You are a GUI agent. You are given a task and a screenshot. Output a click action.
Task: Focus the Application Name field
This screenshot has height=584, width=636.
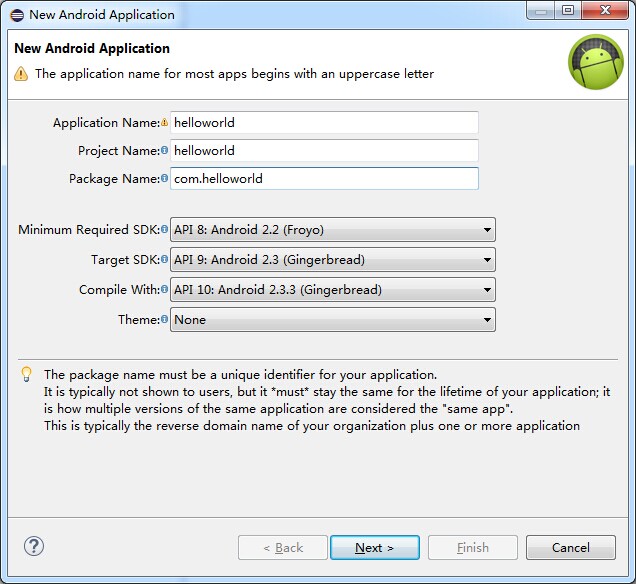pyautogui.click(x=324, y=122)
